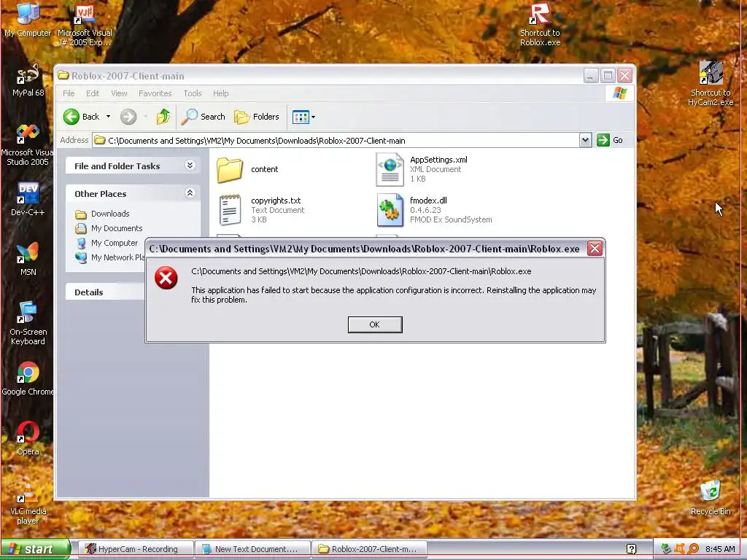The image size is (747, 560).
Task: Open the Views dropdown button
Action: click(303, 117)
